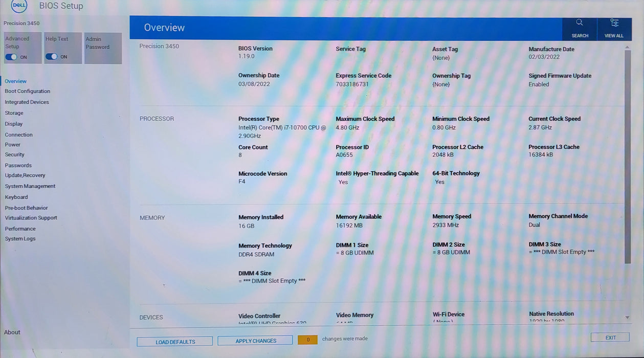This screenshot has height=358, width=644.
Task: Open Integrated Devices section
Action: coord(27,102)
